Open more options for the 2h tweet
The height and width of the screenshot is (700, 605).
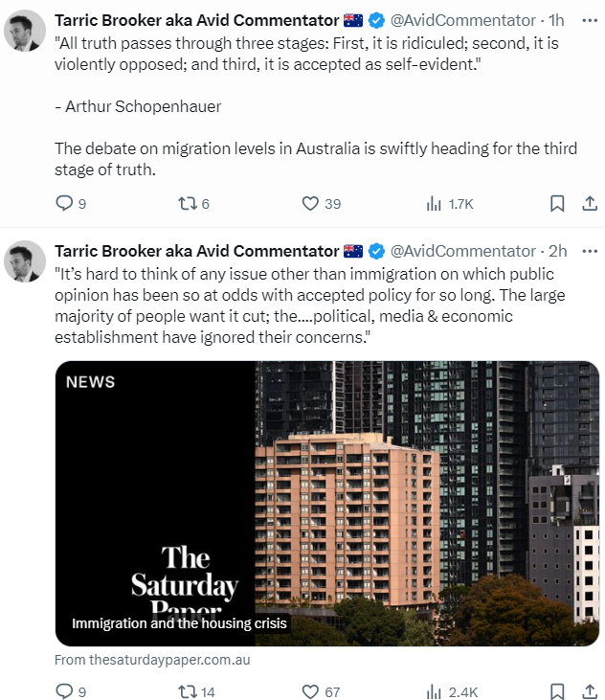point(590,251)
